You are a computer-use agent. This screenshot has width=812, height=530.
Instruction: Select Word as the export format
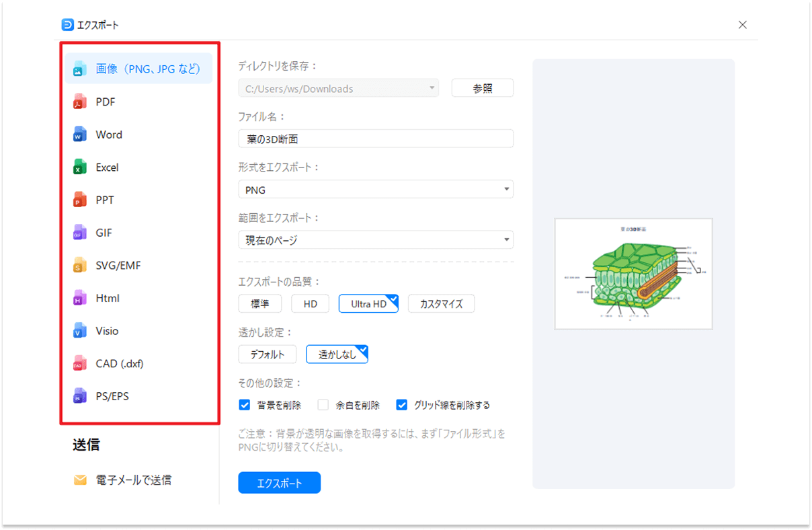tap(109, 134)
